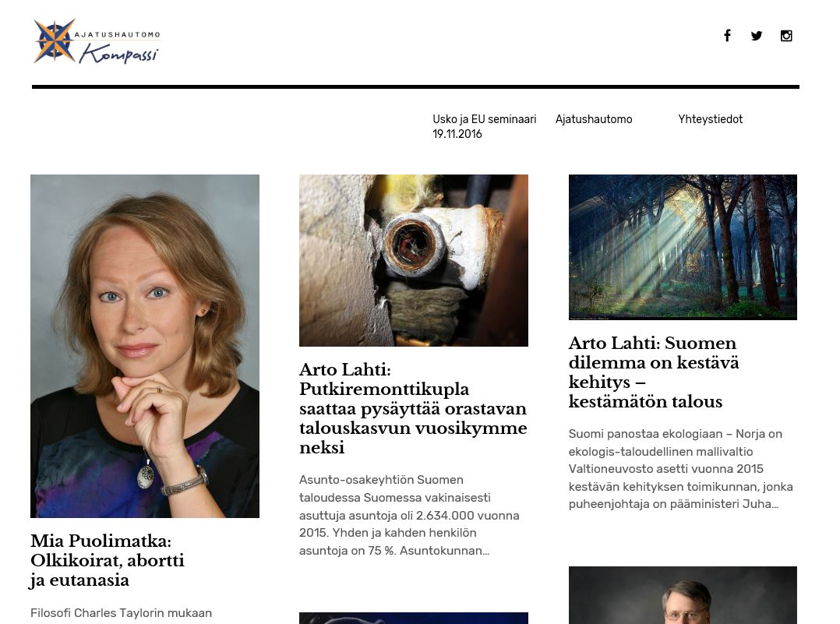Click Filosofi Charles Taylorin excerpt text
840x624 pixels.
point(121,613)
